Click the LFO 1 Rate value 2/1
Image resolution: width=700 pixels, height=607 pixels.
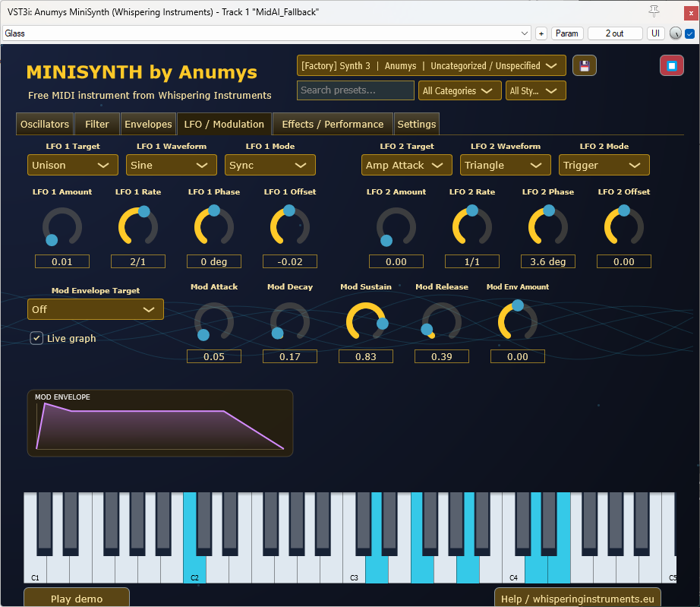point(138,261)
